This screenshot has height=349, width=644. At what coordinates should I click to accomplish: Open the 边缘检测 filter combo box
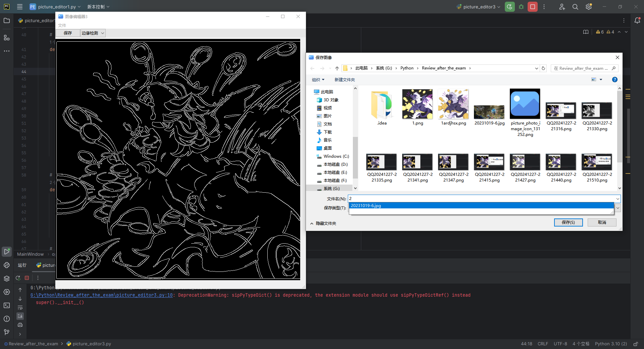pos(93,33)
